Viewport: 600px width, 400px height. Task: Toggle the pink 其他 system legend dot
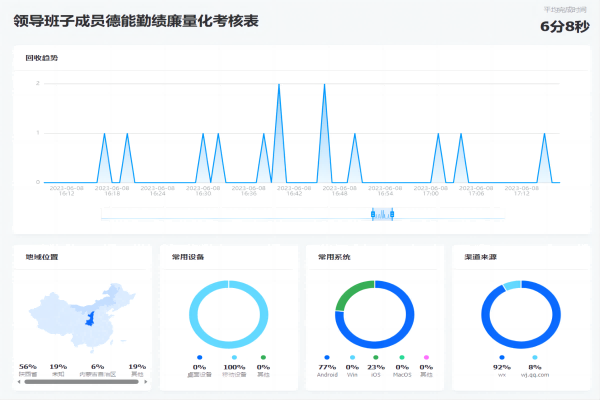426,357
